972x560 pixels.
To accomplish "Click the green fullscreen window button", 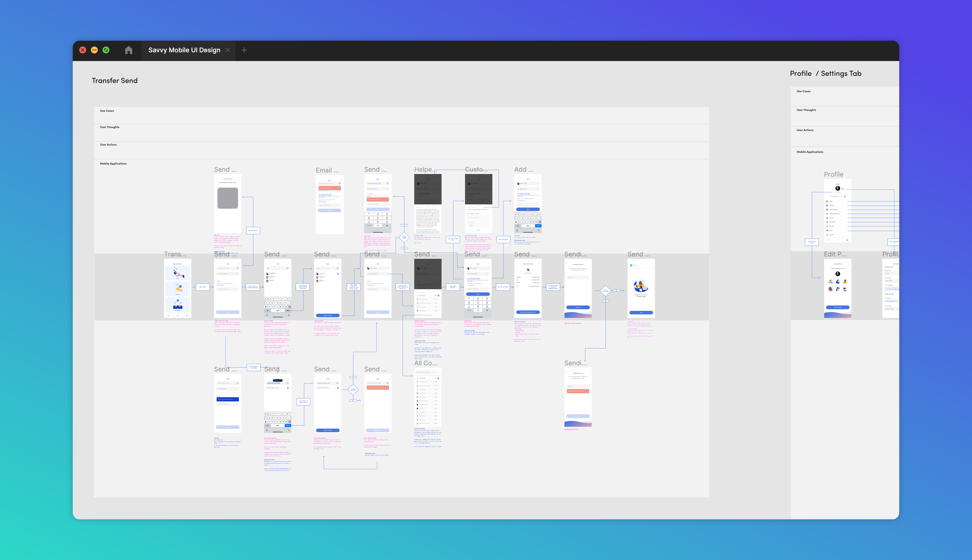I will click(106, 50).
